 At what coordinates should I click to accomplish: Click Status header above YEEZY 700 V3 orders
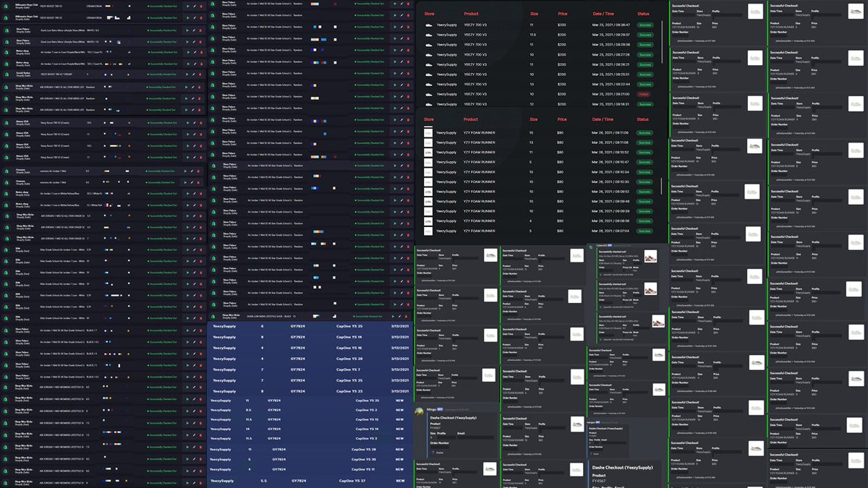point(643,12)
